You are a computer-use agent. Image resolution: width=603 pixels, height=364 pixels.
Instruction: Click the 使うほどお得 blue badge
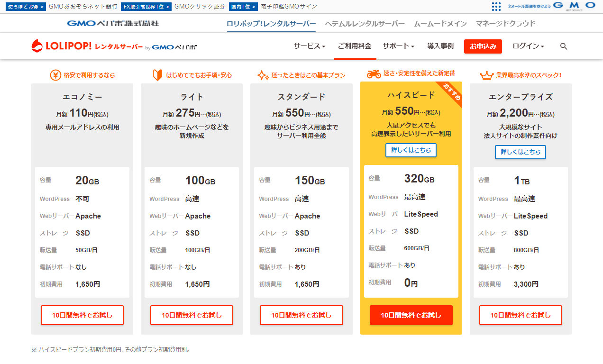click(26, 7)
